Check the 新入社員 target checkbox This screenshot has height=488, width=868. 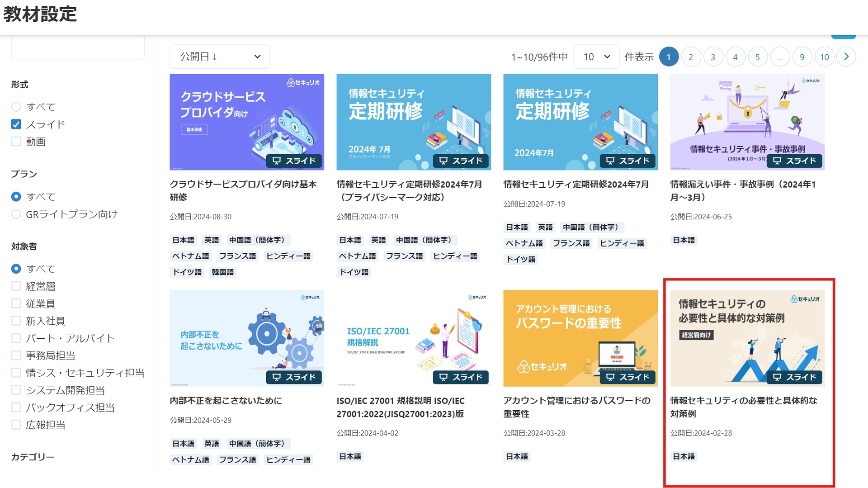tap(16, 321)
